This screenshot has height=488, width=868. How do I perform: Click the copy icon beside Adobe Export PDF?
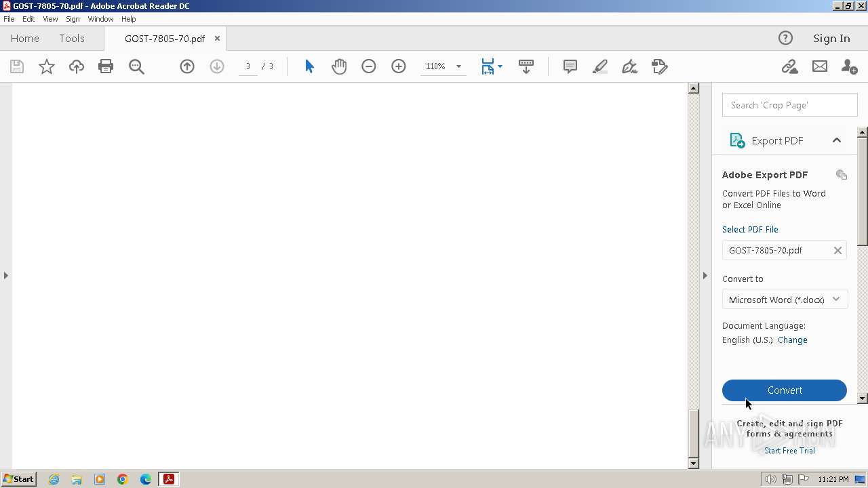tap(842, 175)
